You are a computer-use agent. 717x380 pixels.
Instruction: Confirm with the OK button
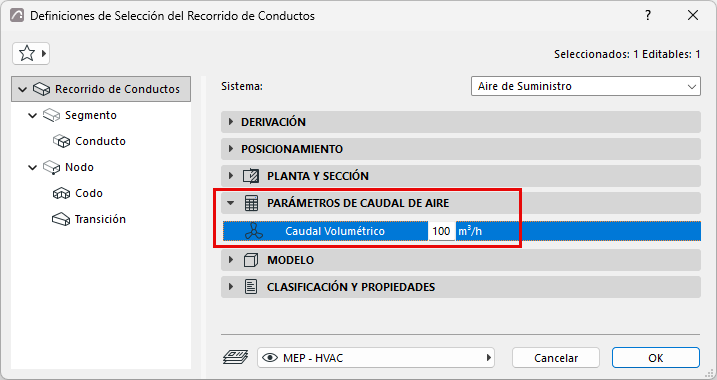click(x=656, y=358)
